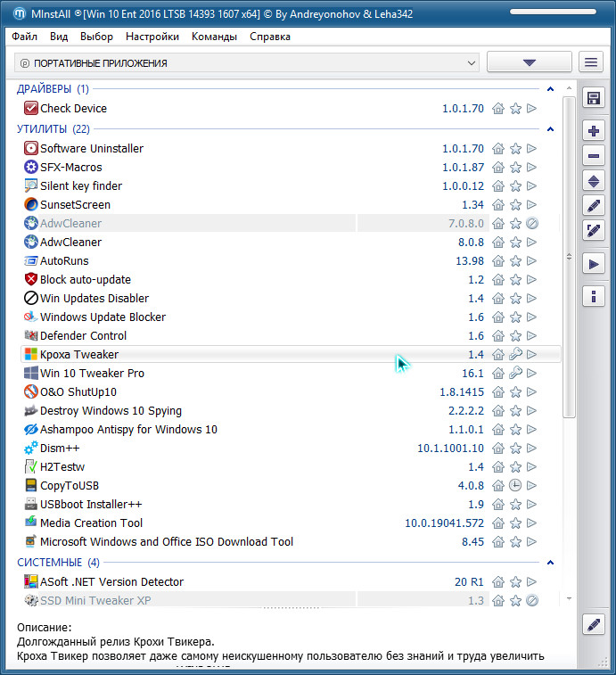Click the run arrow for Destroy Windows 10 Spying

point(532,411)
